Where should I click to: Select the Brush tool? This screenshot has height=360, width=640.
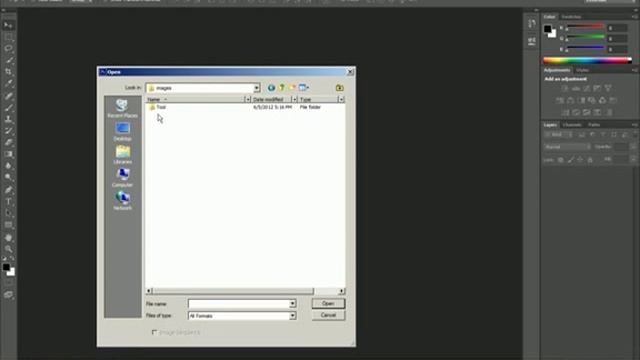tap(8, 107)
